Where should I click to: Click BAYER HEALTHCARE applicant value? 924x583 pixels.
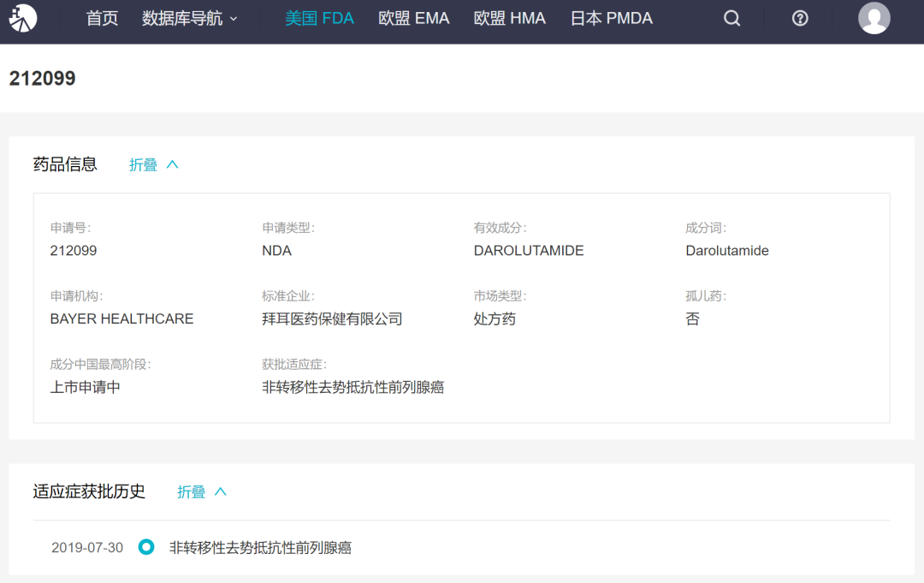pos(122,319)
